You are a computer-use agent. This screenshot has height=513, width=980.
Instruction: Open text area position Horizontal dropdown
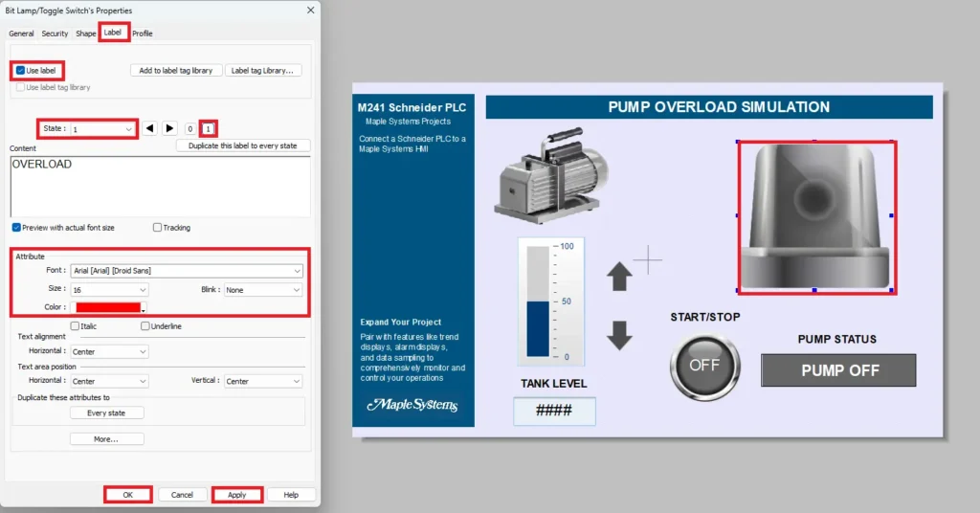[109, 381]
